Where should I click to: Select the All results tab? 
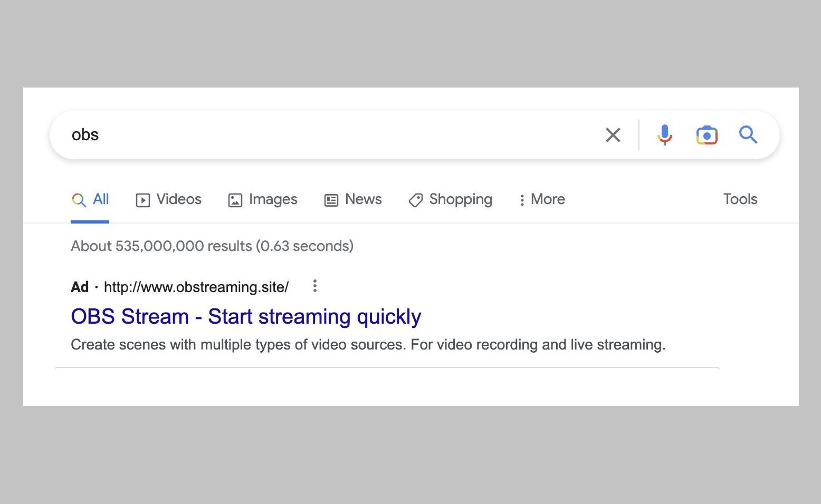point(90,199)
